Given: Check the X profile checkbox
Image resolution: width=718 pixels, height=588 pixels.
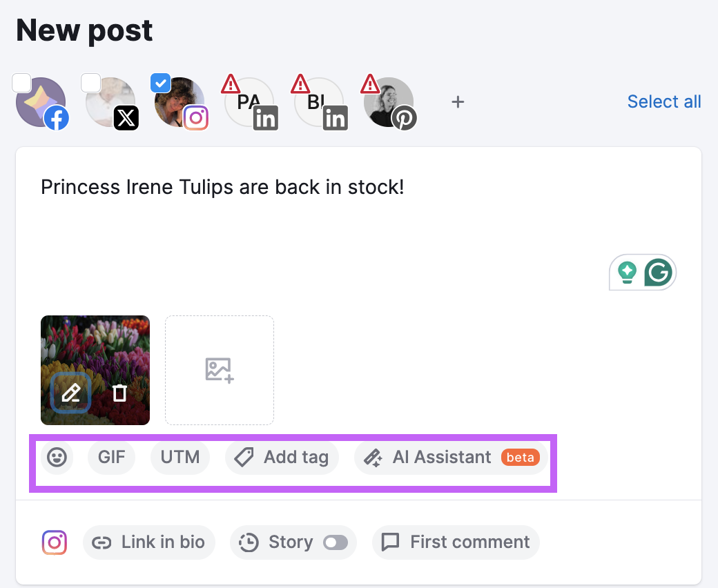Looking at the screenshot, I should pyautogui.click(x=90, y=84).
